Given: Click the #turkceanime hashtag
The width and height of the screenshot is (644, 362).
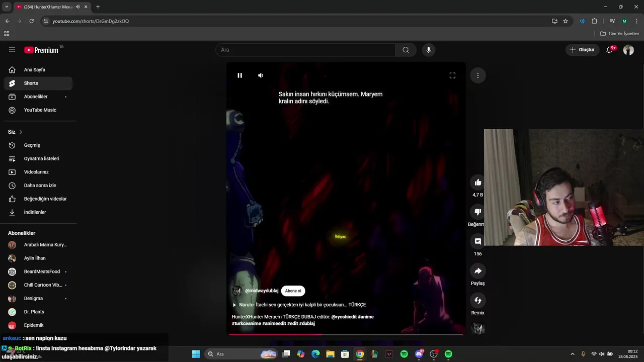Looking at the screenshot, I should (247, 323).
